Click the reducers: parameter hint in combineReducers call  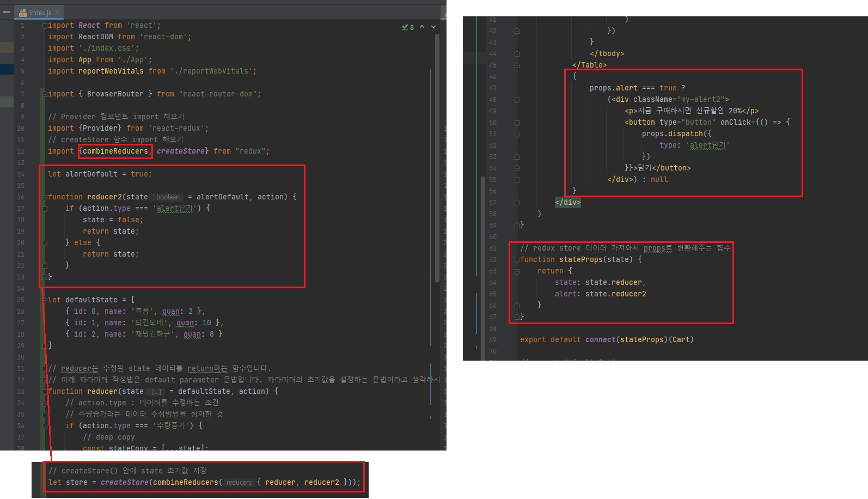[239, 483]
